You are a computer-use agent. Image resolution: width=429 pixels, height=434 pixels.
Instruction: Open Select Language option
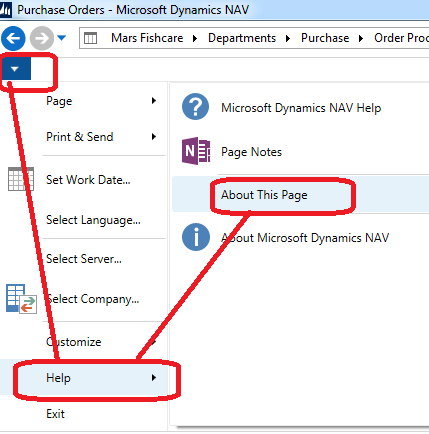pos(93,220)
